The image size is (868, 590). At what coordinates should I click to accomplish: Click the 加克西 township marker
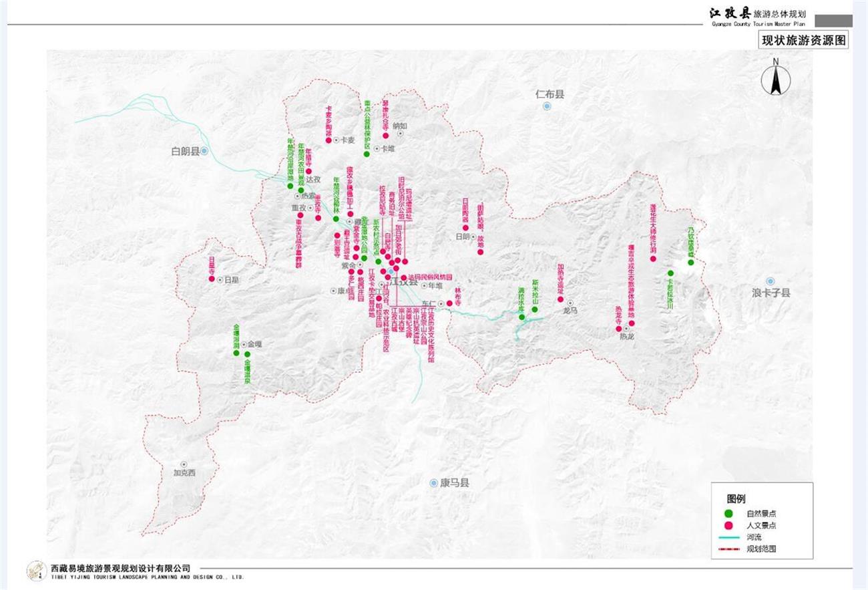point(184,464)
